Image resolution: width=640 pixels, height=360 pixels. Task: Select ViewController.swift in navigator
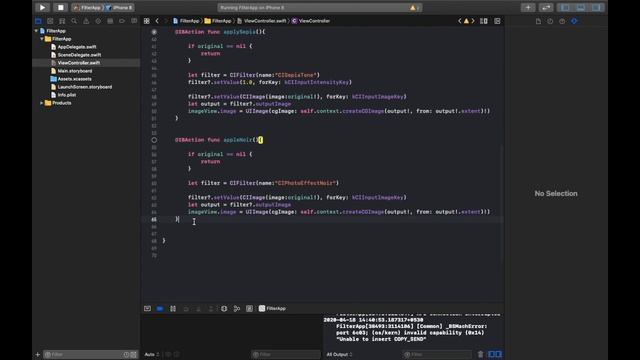(x=78, y=63)
